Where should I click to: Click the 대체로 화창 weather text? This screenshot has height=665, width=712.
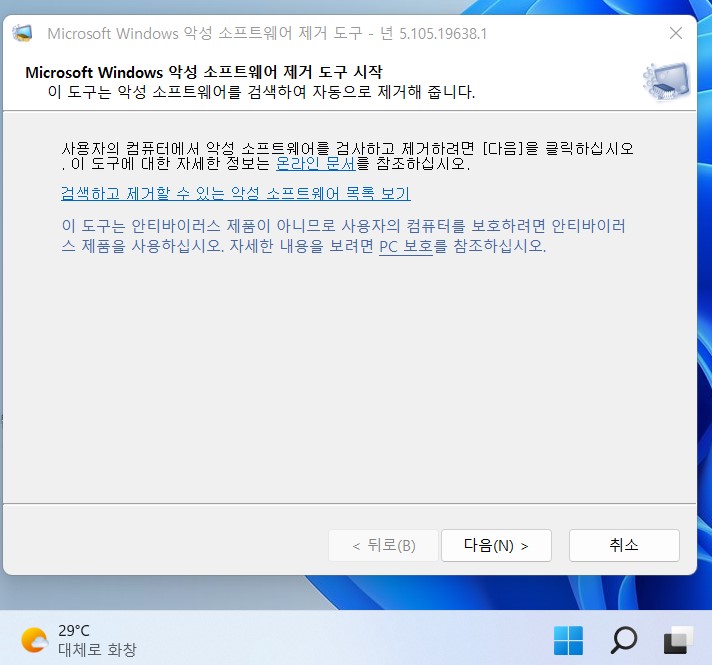pos(97,650)
